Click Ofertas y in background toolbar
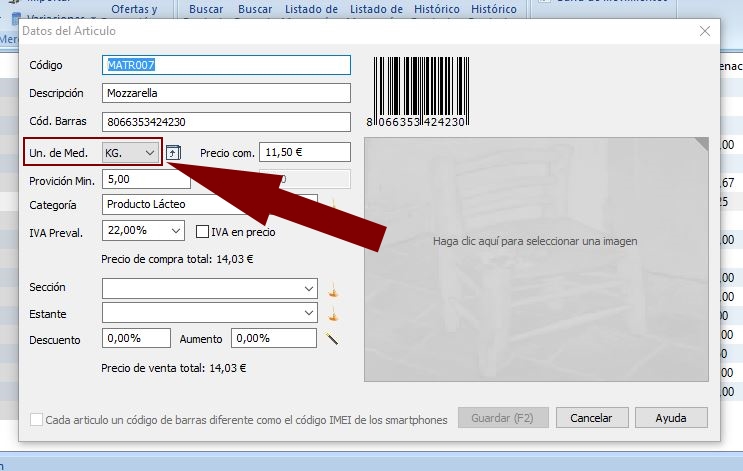 (x=134, y=9)
